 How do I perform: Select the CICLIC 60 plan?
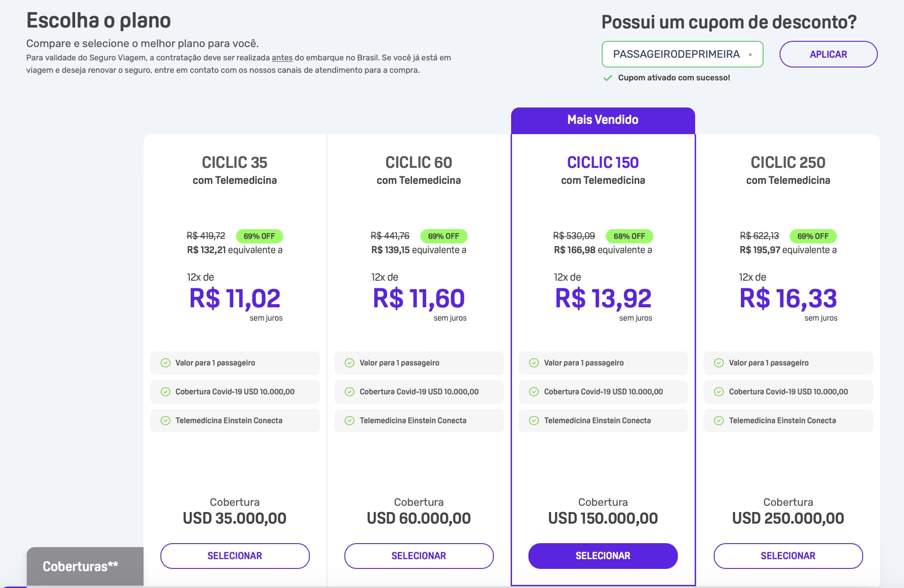click(x=419, y=556)
